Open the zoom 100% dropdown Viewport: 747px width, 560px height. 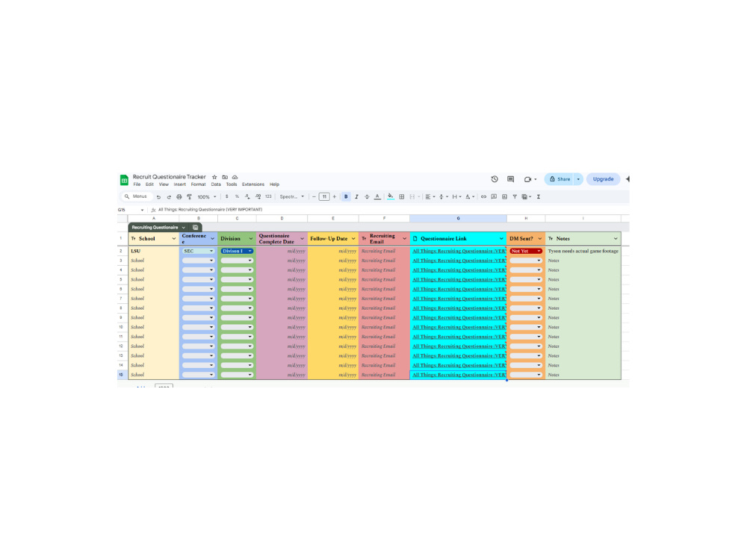pyautogui.click(x=207, y=196)
